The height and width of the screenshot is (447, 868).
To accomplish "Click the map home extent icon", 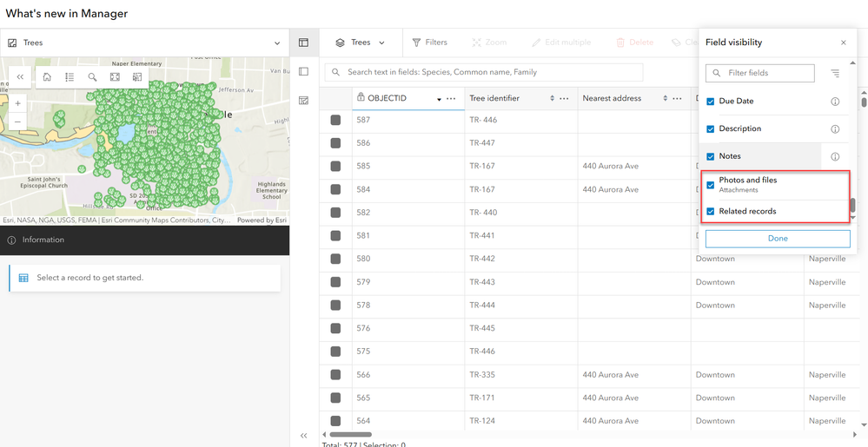I will 47,77.
